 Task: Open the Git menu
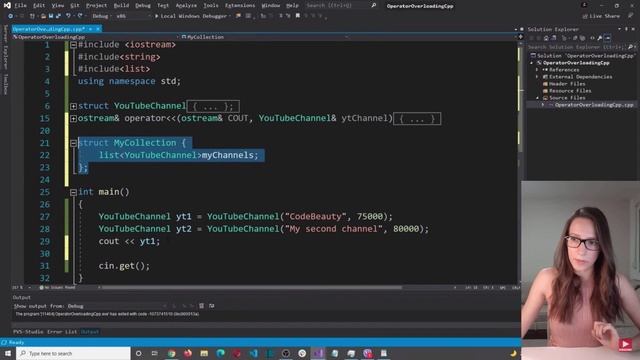point(75,6)
